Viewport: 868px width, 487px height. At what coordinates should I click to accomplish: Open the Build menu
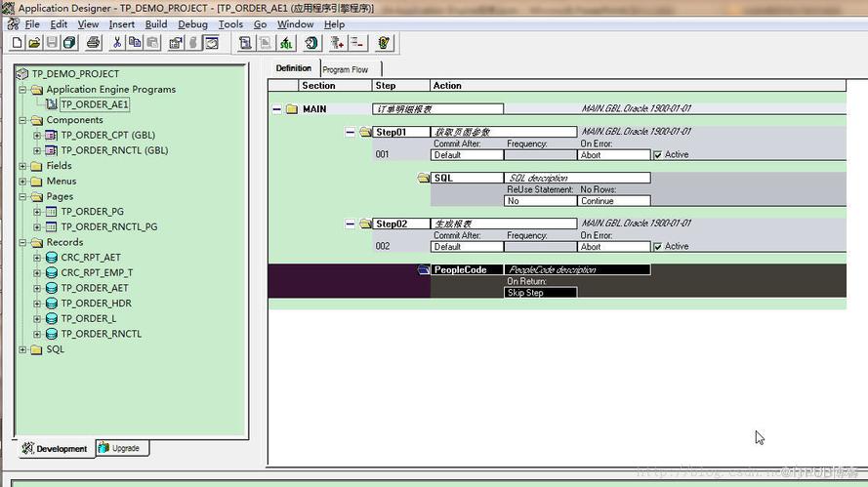(x=156, y=24)
